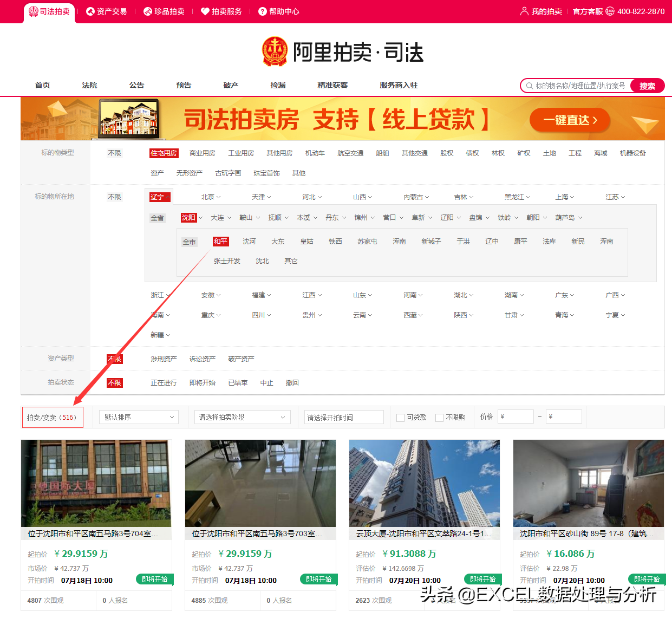
Task: Open the 预告 navigation item
Action: click(184, 85)
